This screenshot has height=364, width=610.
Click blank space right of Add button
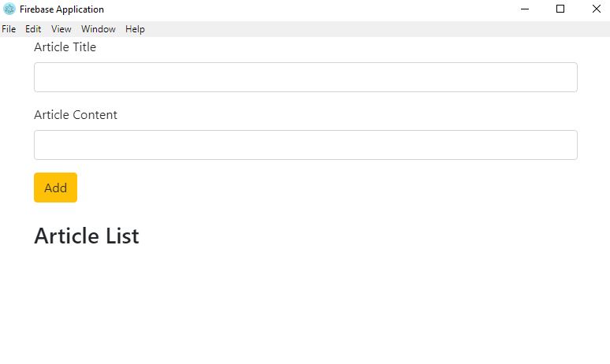click(x=315, y=188)
